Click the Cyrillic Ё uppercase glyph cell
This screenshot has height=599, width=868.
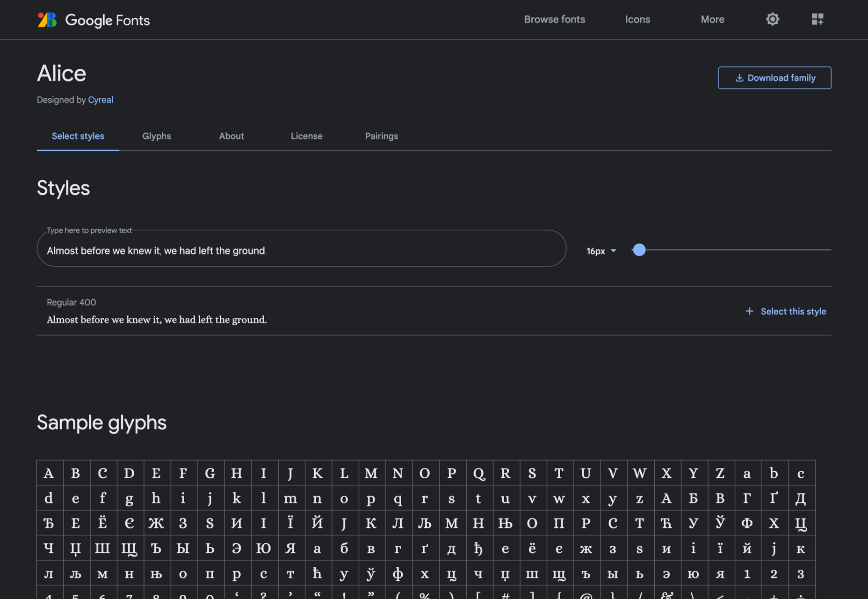click(x=102, y=523)
